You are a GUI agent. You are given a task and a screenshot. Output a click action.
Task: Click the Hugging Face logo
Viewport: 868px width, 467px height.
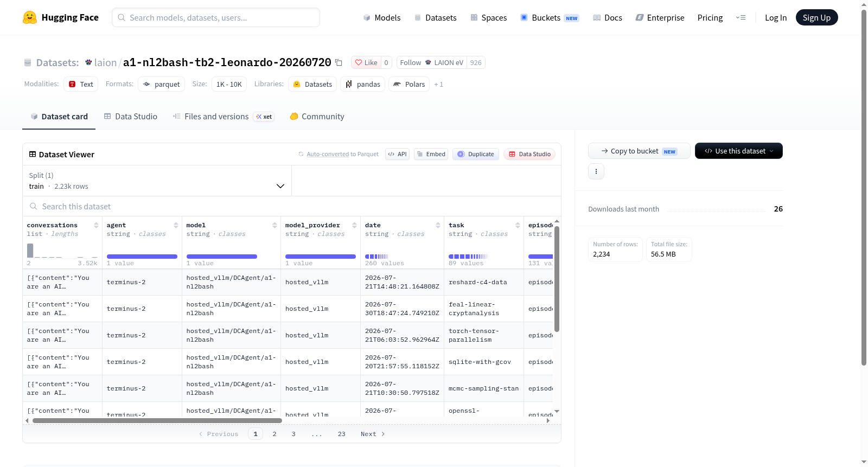[x=61, y=17]
